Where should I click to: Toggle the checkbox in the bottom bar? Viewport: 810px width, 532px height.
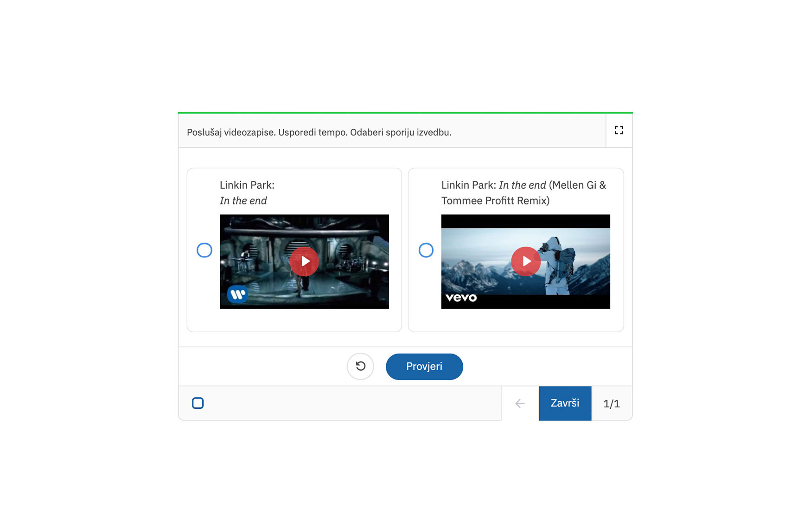click(198, 403)
